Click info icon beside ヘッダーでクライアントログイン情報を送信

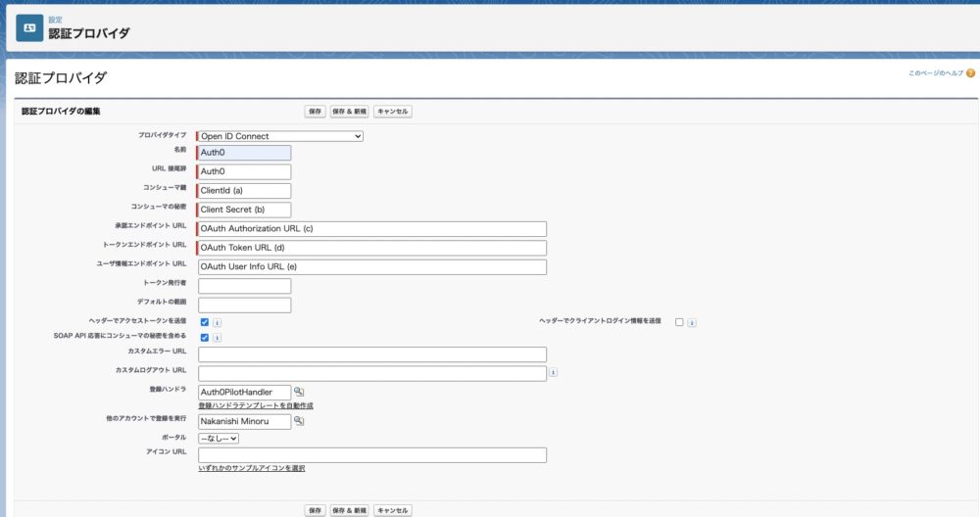click(x=692, y=322)
